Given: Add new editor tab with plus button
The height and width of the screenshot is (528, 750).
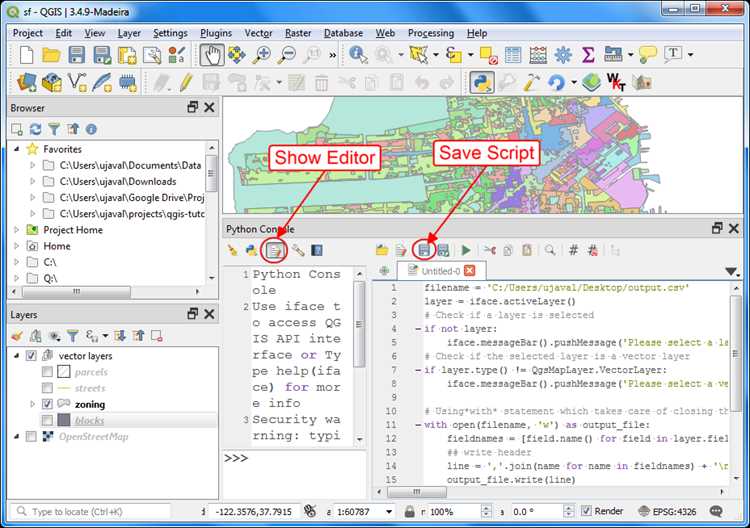Looking at the screenshot, I should tap(384, 271).
